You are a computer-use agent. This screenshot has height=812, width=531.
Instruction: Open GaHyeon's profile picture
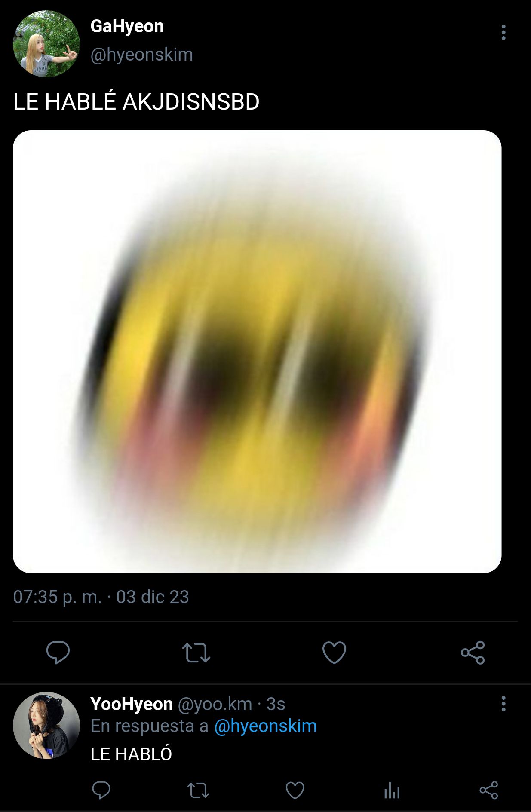46,44
